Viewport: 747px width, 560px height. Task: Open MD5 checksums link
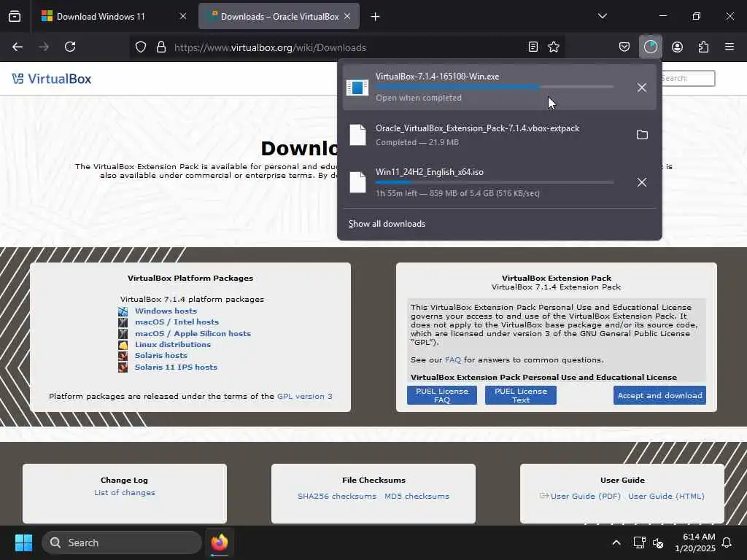pyautogui.click(x=417, y=496)
